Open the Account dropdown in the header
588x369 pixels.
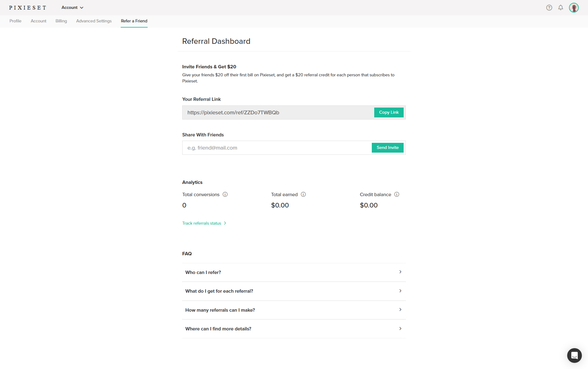pos(72,8)
